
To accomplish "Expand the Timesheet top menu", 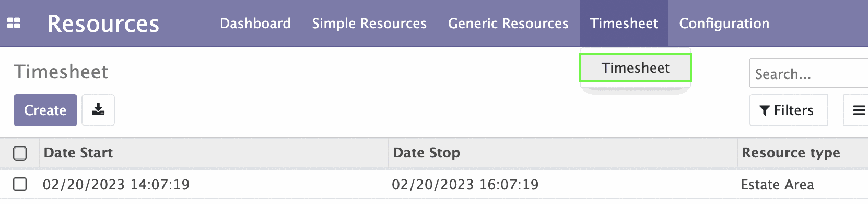I will [624, 24].
